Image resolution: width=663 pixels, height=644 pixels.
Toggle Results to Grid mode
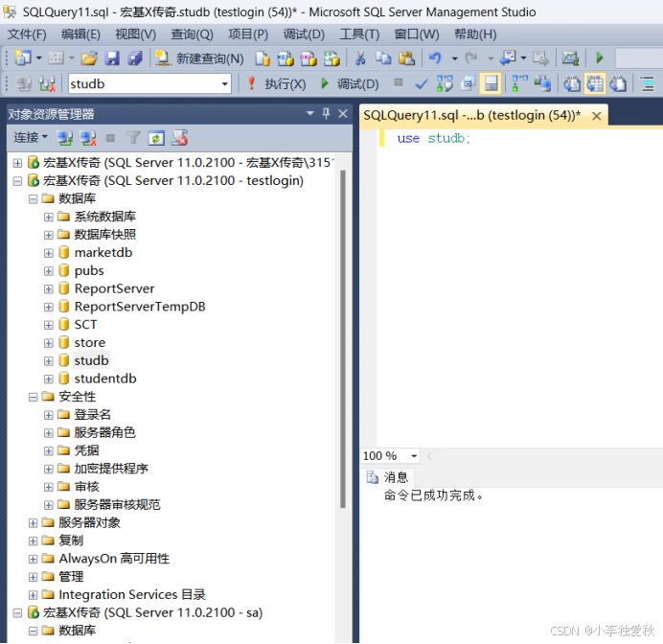(x=595, y=83)
